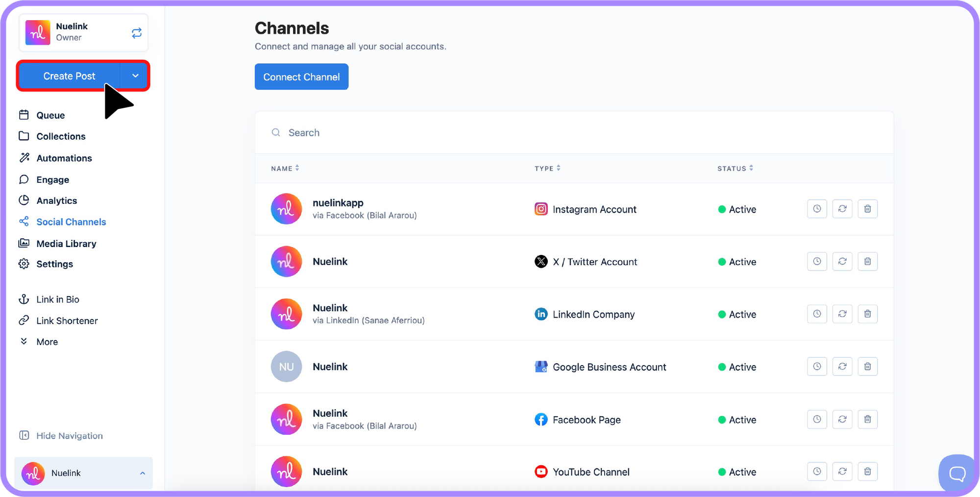980x497 pixels.
Task: Sort channels by Type column
Action: pos(547,168)
